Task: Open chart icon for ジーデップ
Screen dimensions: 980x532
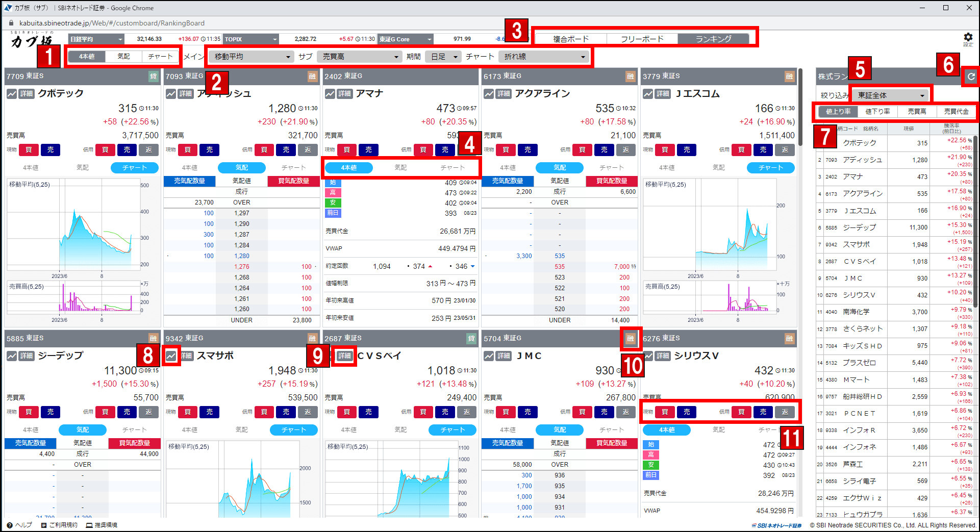Action: [x=12, y=356]
